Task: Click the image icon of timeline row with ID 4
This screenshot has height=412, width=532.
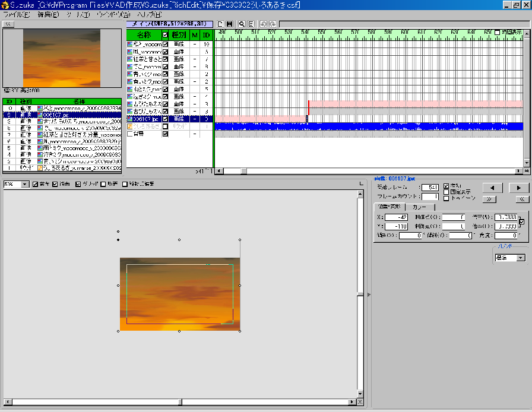Action: (129, 96)
